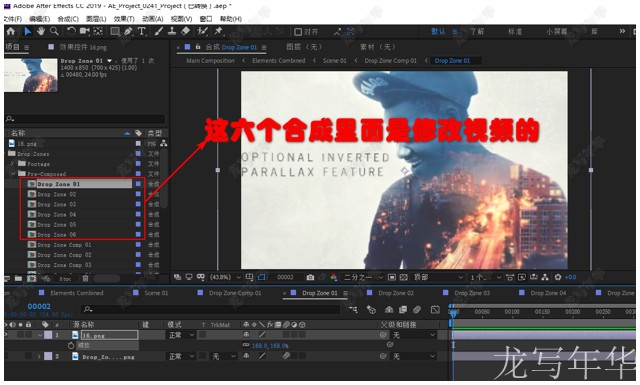
Task: Open the viewer magnification 43.8% dropdown
Action: [225, 277]
